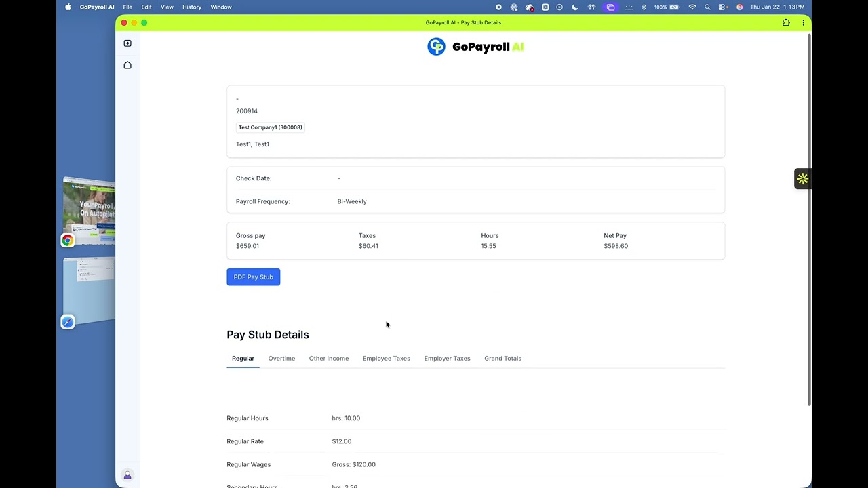Click the green asterisk floating widget
The width and height of the screenshot is (868, 488).
click(803, 179)
